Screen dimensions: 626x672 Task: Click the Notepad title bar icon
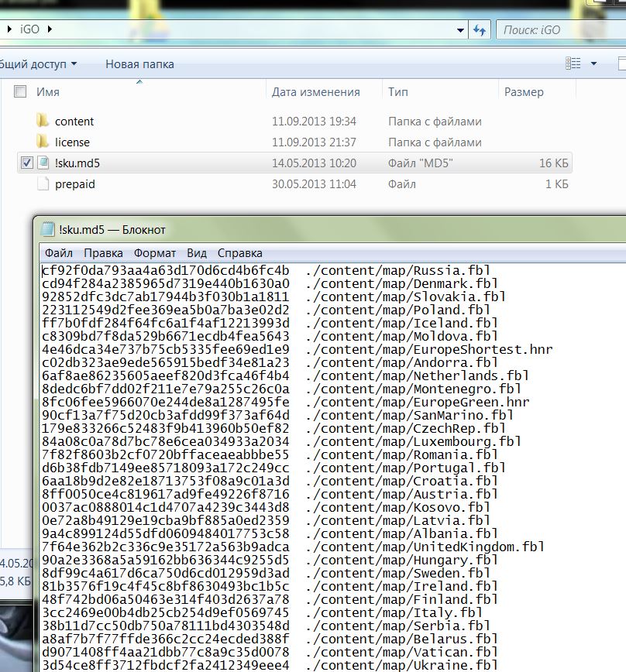(47, 229)
